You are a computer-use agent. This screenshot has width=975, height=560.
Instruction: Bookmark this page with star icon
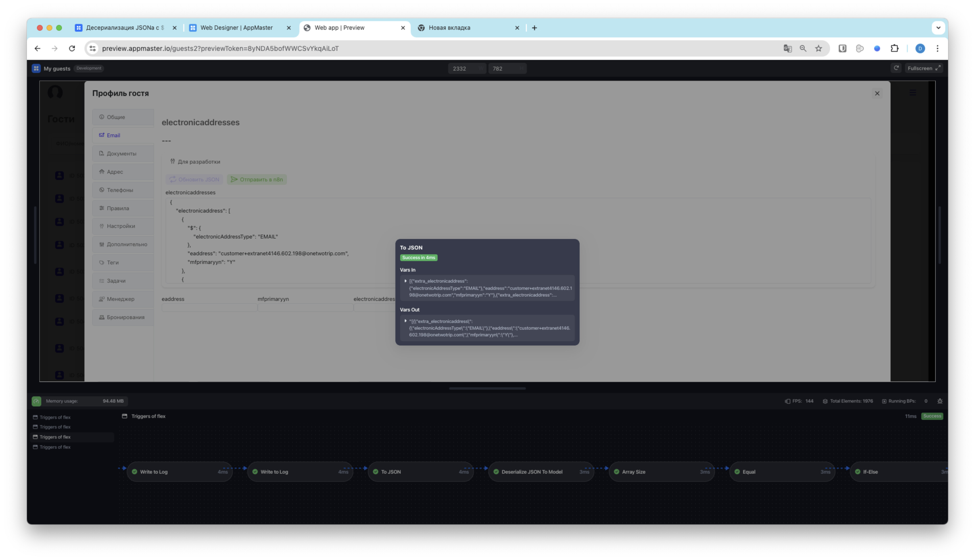819,48
